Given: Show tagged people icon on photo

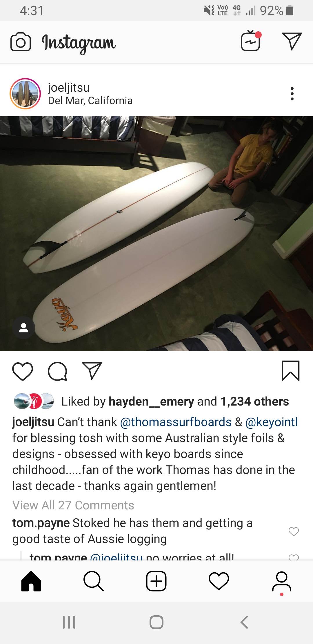Looking at the screenshot, I should point(23,328).
